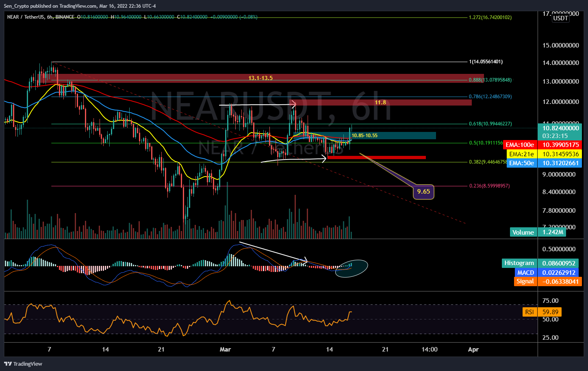Image resolution: width=588 pixels, height=371 pixels.
Task: Click the TradingView logo in the footer
Action: 23,364
